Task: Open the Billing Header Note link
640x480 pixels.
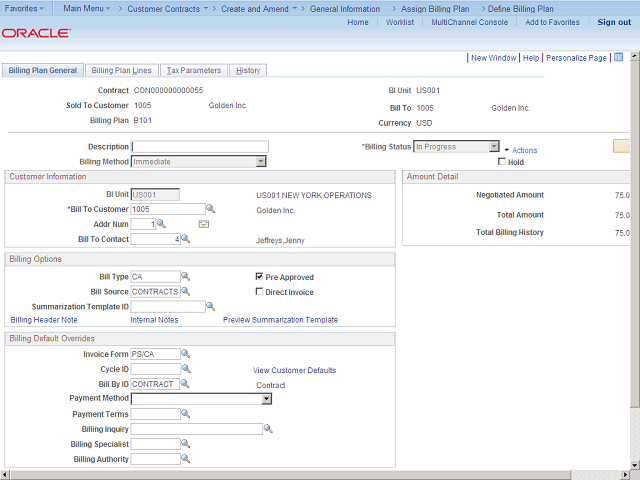Action: click(44, 320)
